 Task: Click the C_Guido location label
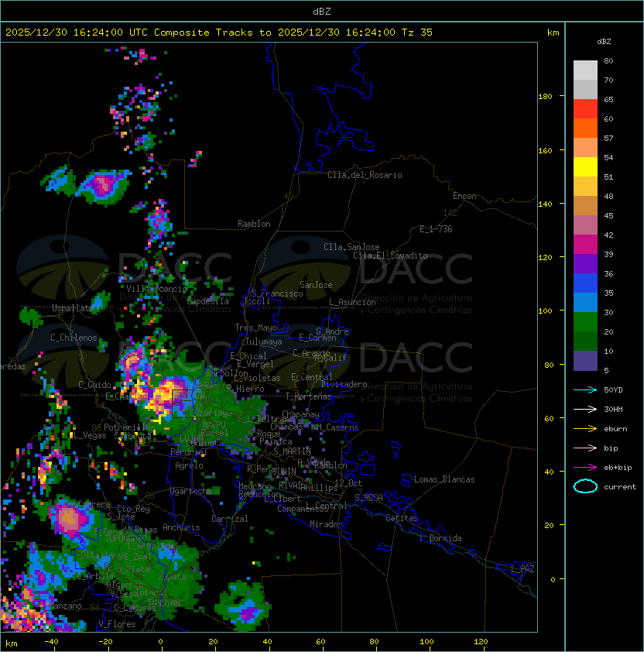[94, 385]
